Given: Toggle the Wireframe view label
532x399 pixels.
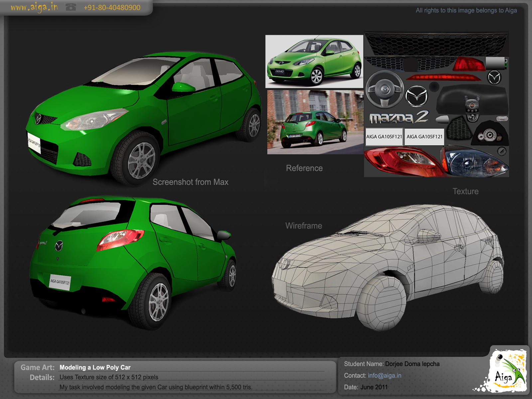Looking at the screenshot, I should [304, 225].
